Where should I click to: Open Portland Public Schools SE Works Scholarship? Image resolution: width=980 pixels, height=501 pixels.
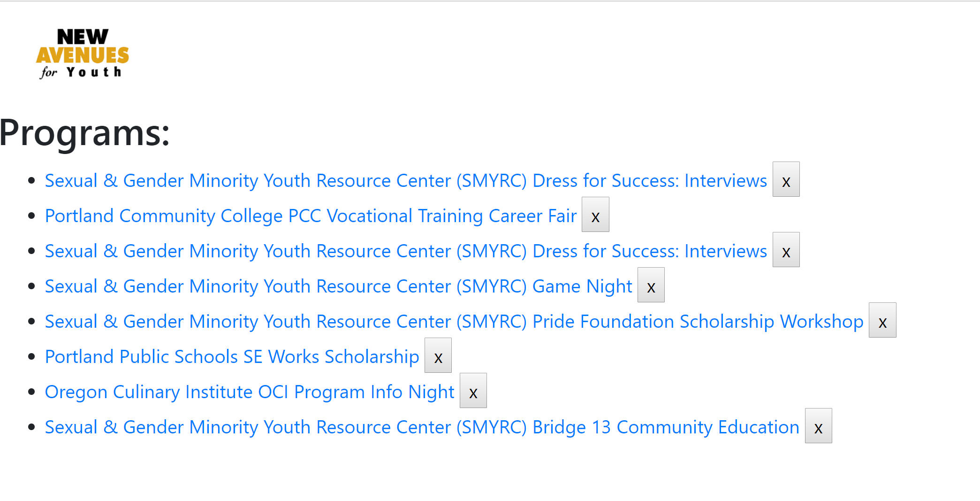pos(232,357)
